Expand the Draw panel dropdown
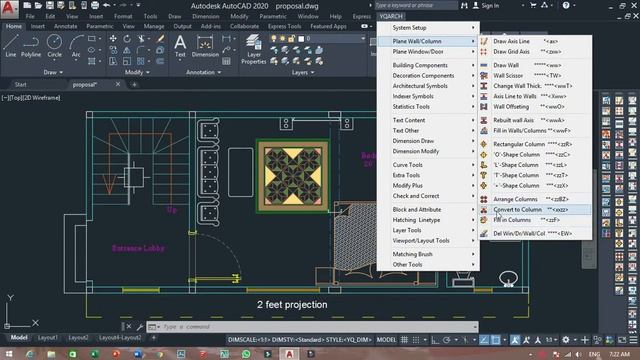This screenshot has width=640, height=360. pos(53,72)
